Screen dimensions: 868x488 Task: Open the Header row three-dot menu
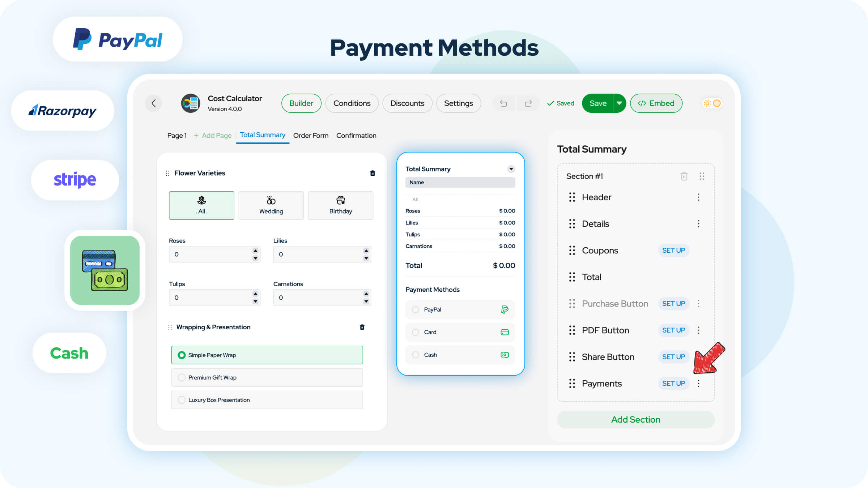point(699,197)
